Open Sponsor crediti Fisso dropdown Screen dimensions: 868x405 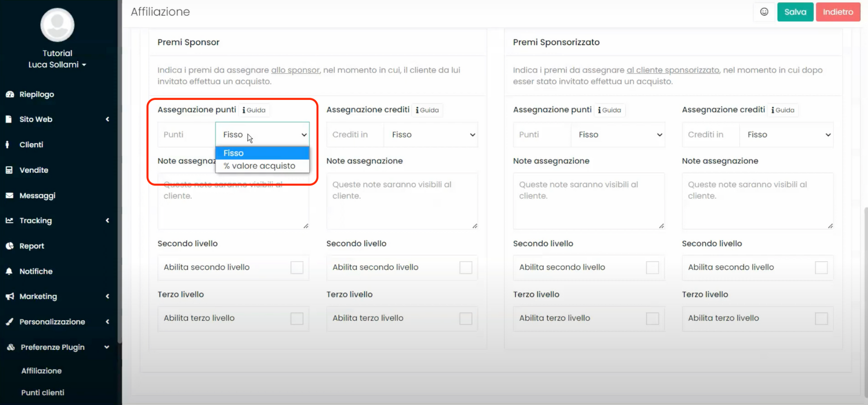coord(430,135)
